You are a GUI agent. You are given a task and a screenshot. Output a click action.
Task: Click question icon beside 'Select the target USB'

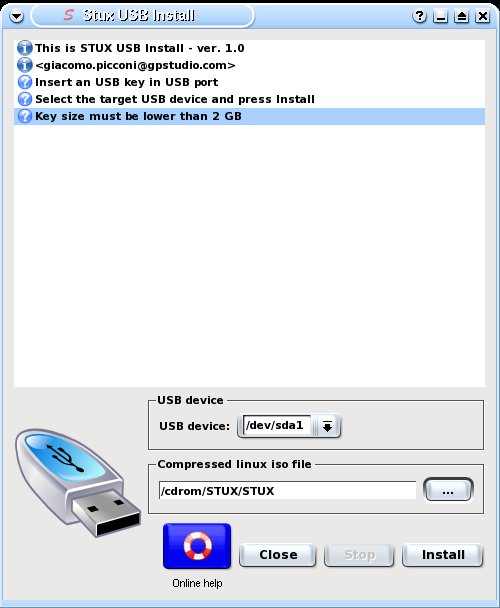24,99
